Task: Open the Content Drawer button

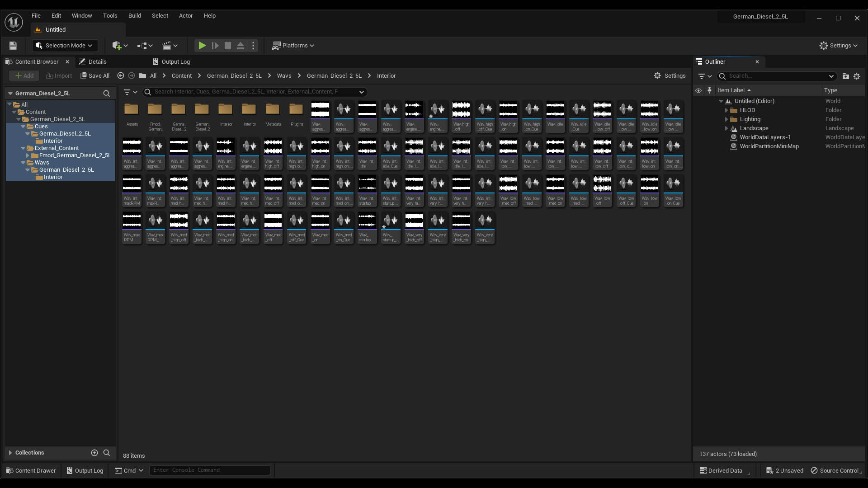Action: coord(31,470)
